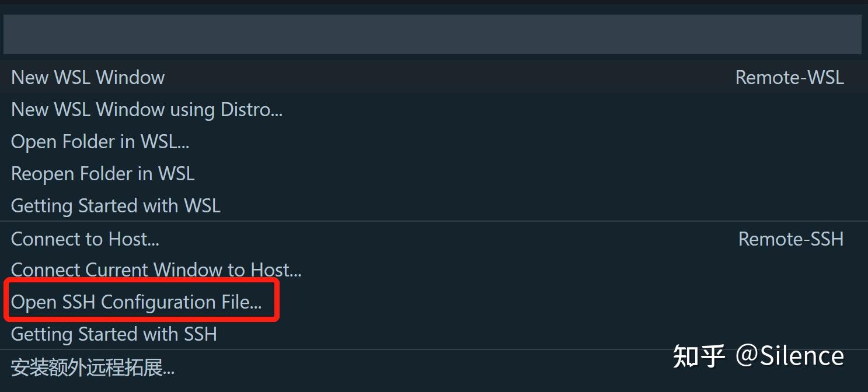
Task: Select Reopen Folder in WSL
Action: tap(103, 174)
